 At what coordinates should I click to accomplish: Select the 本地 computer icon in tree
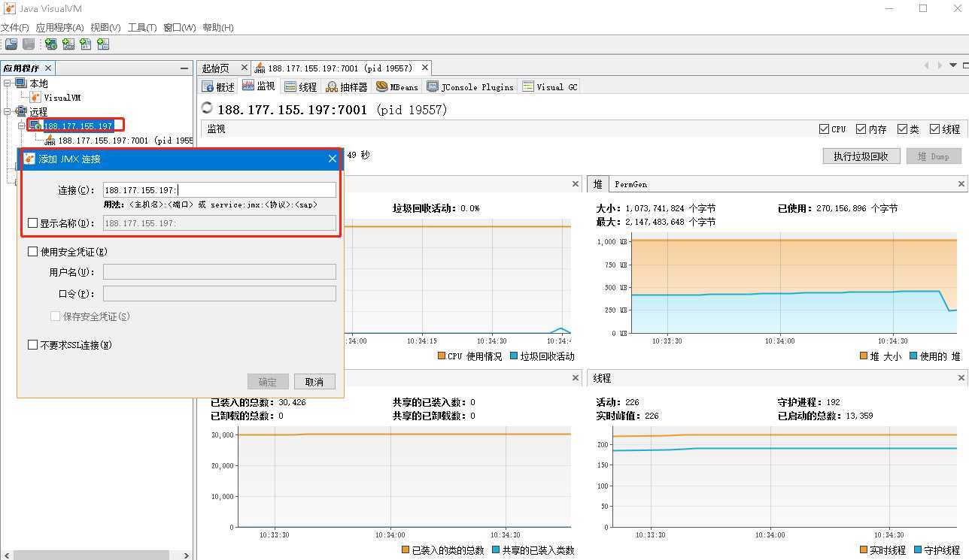(21, 83)
